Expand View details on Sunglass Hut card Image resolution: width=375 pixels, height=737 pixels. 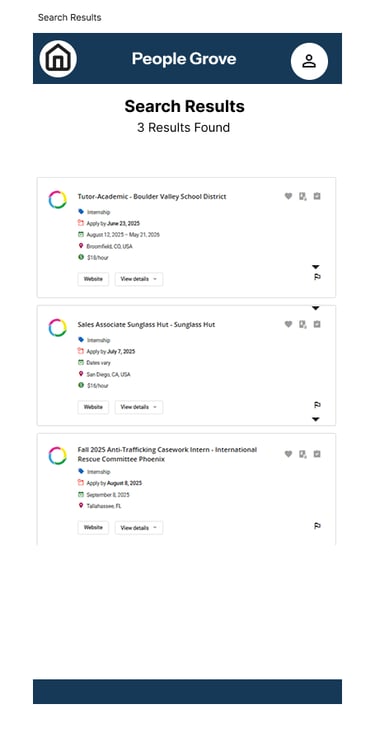[x=139, y=407]
